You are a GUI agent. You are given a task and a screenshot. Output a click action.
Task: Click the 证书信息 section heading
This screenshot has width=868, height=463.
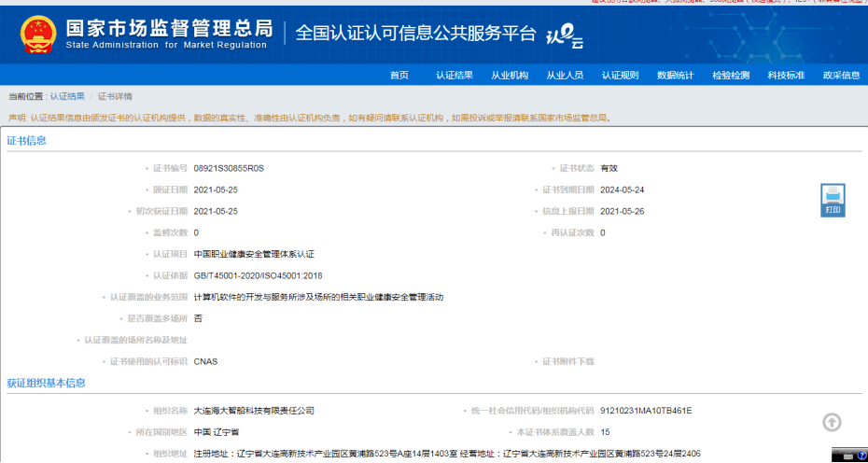pos(26,141)
